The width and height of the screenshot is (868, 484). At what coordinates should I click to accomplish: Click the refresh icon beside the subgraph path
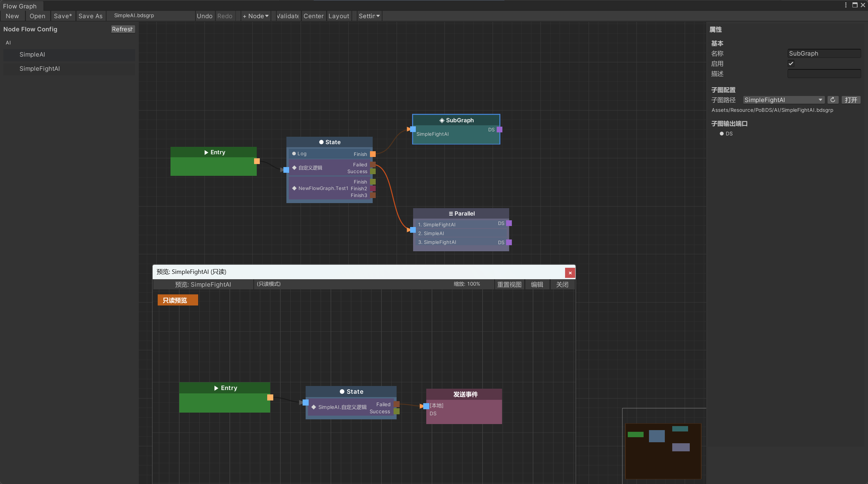pyautogui.click(x=833, y=100)
